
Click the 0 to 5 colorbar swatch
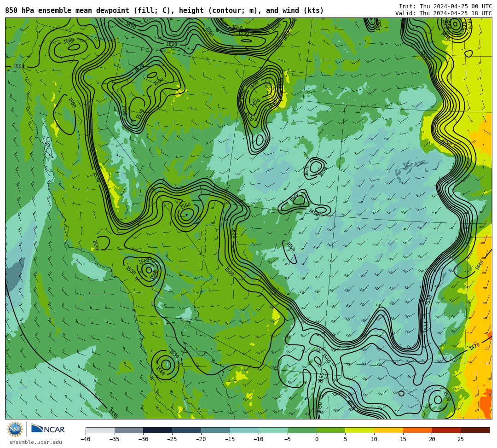[x=331, y=430]
